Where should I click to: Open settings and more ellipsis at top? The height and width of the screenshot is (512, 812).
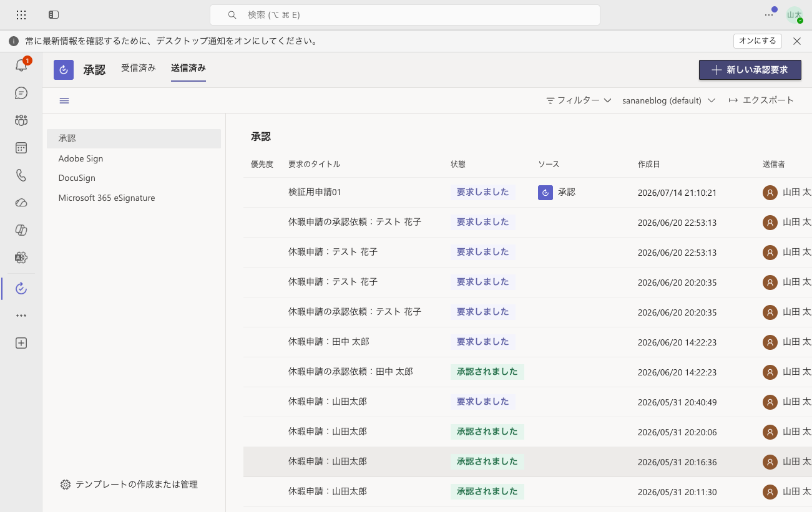coord(769,14)
